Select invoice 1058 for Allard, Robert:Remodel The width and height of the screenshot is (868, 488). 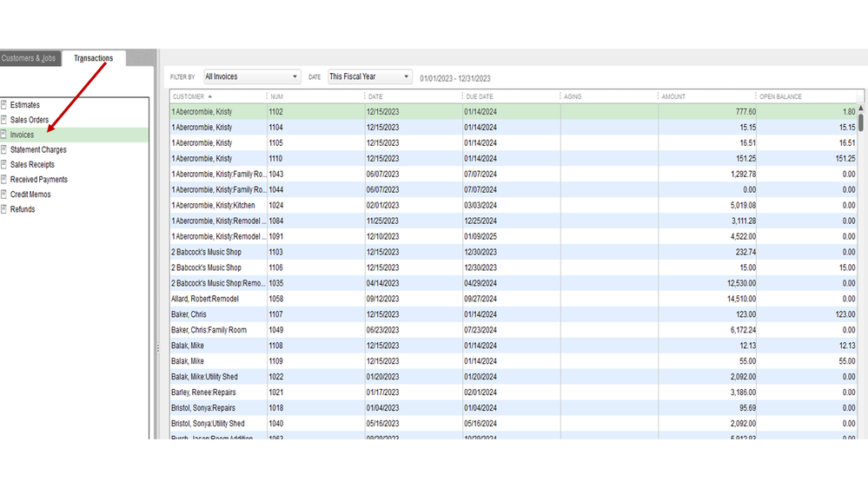276,299
